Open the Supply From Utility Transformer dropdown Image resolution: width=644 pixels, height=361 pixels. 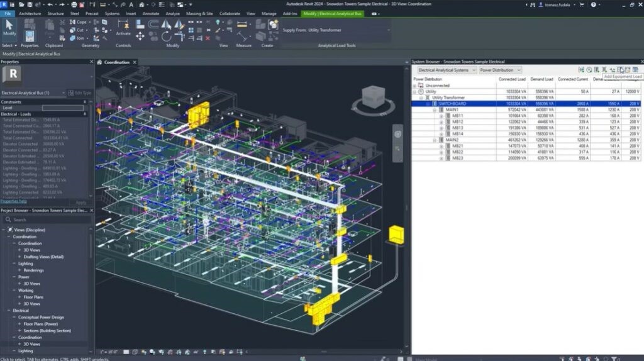336,30
